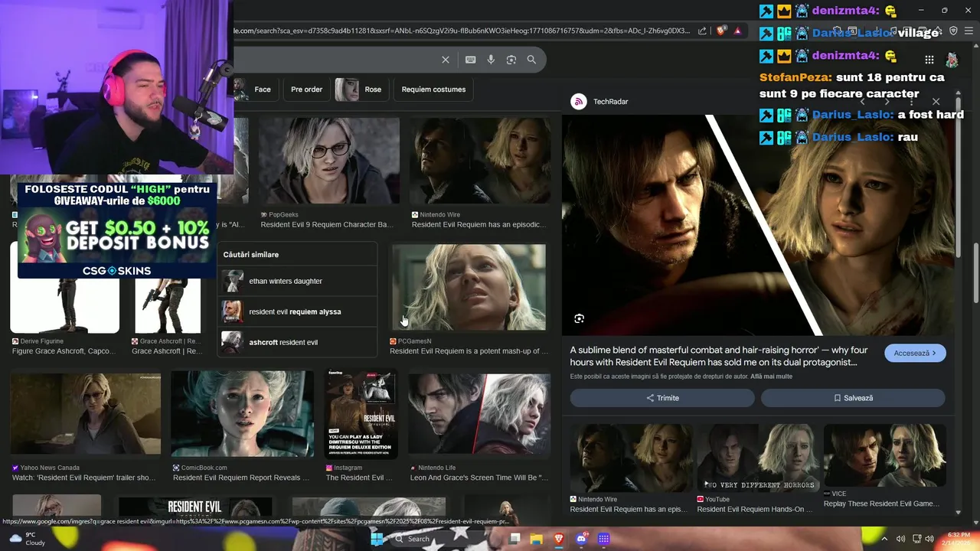Click the Căutări similare heading
This screenshot has height=551, width=980.
pyautogui.click(x=251, y=254)
